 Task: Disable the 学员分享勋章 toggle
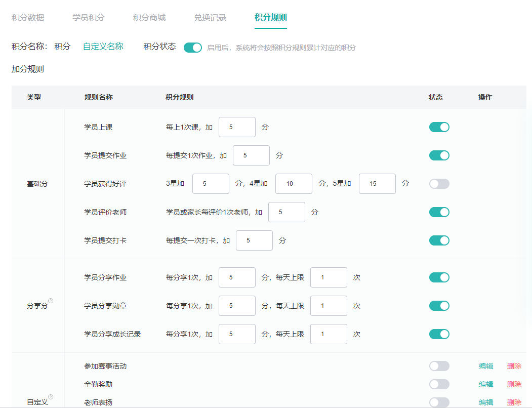439,306
